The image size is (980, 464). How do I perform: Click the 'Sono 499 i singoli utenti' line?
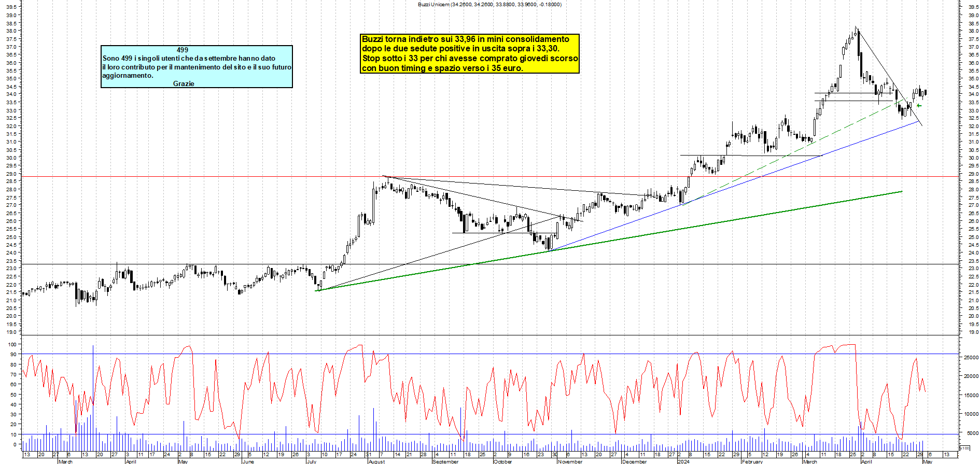coord(189,59)
